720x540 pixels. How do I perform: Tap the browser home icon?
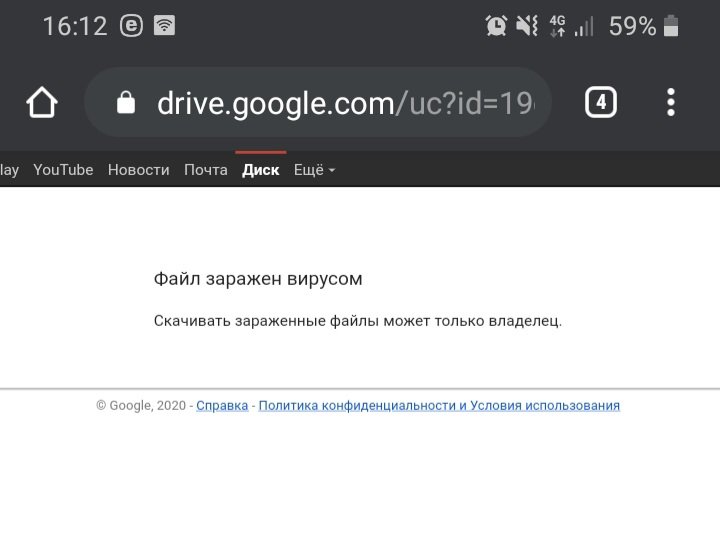click(42, 102)
